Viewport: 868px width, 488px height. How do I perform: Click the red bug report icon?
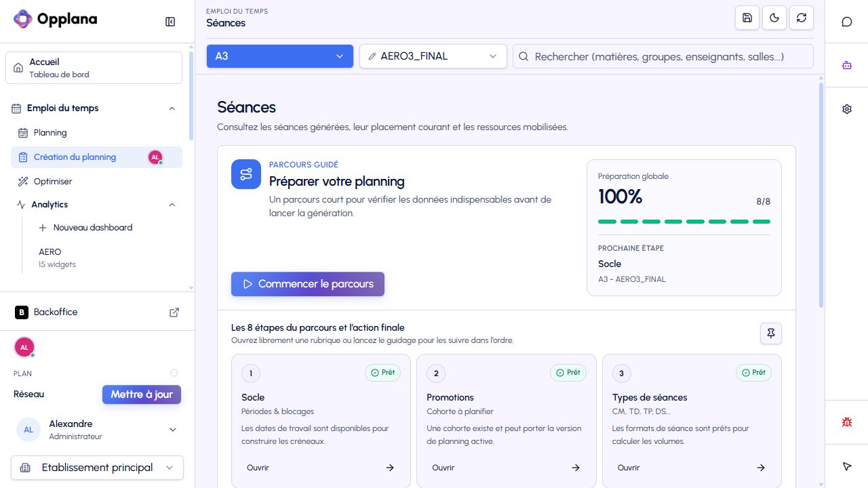click(x=847, y=422)
